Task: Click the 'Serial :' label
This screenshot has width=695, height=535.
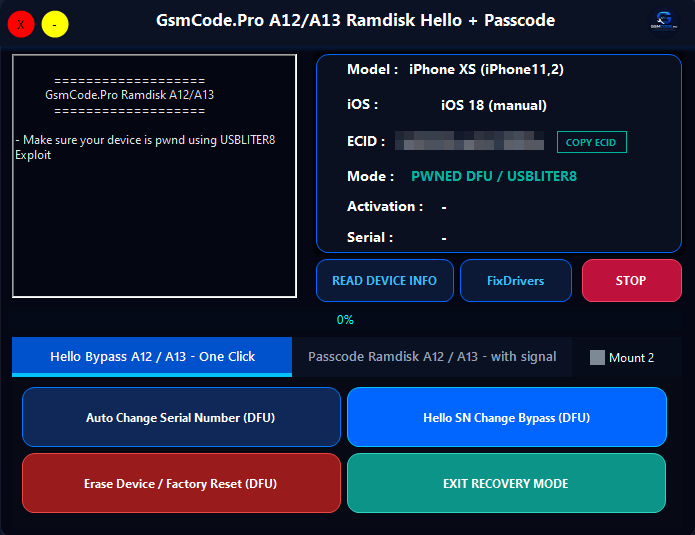Action: point(370,238)
